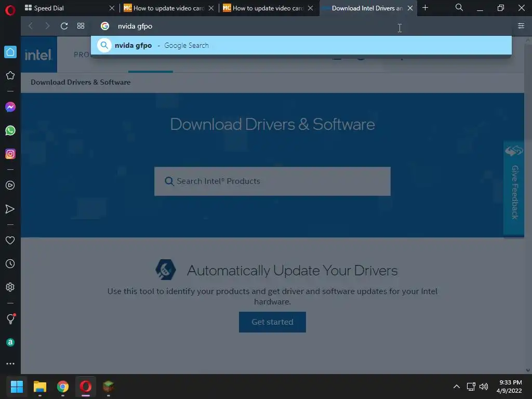Click the page vertical scrollbar

(x=528, y=205)
